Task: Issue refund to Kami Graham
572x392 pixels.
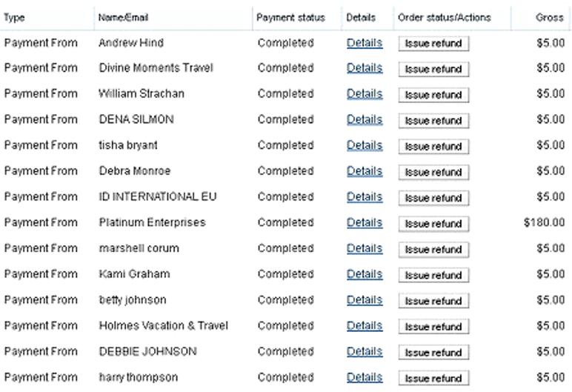Action: (433, 275)
